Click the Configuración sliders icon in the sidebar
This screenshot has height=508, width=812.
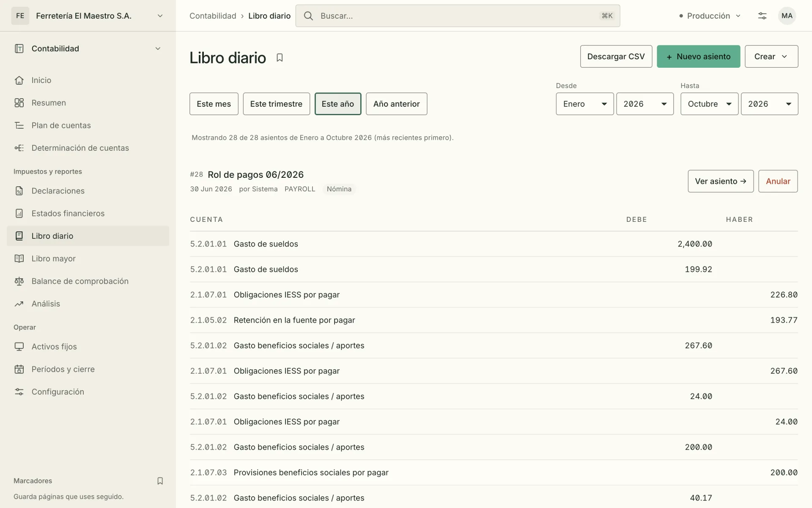pos(19,392)
